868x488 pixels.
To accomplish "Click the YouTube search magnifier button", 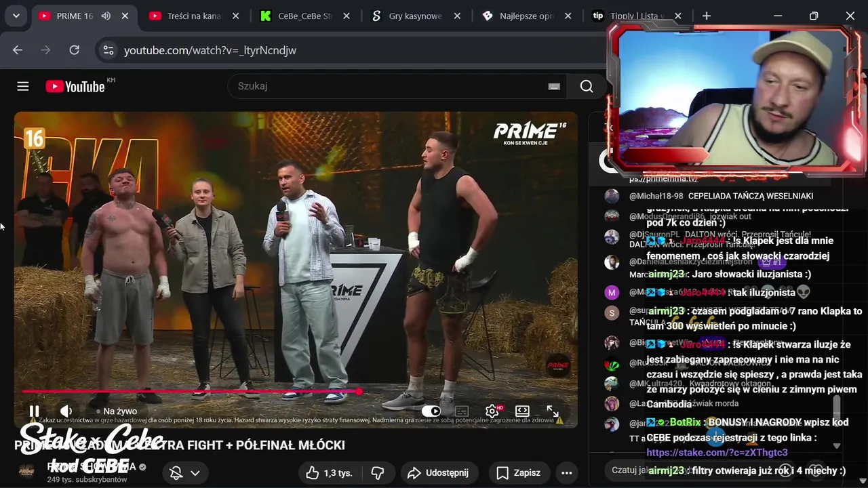I will [587, 86].
